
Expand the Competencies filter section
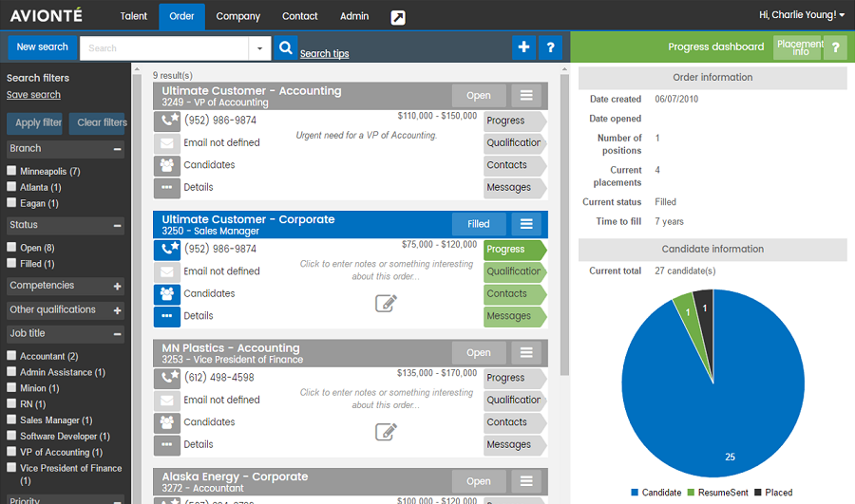117,286
